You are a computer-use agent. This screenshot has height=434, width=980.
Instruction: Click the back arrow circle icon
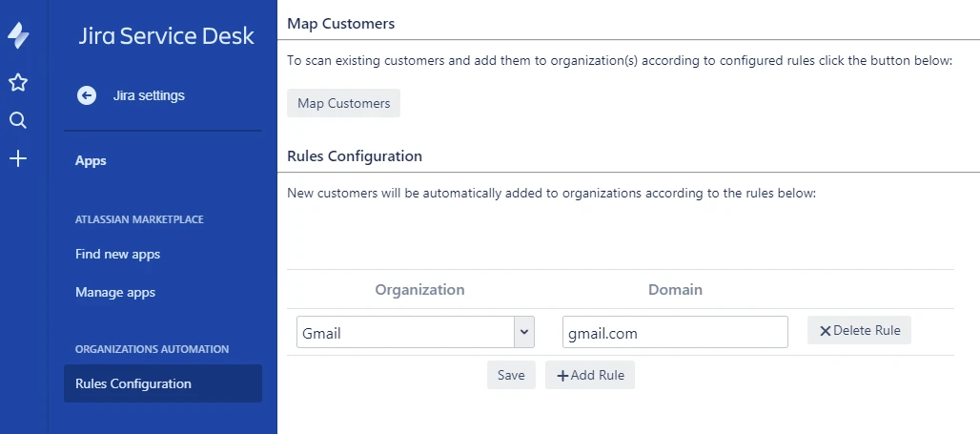pos(86,95)
